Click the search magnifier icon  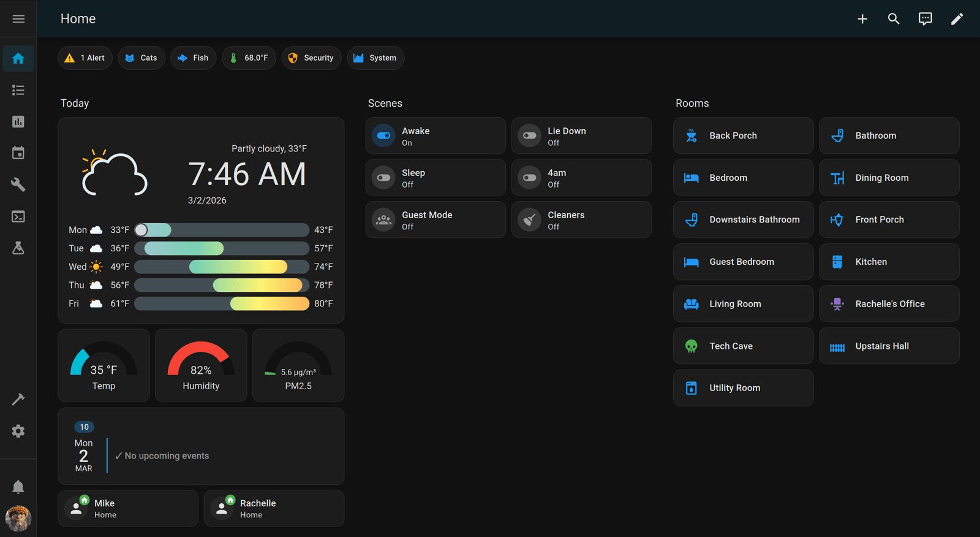pyautogui.click(x=894, y=19)
